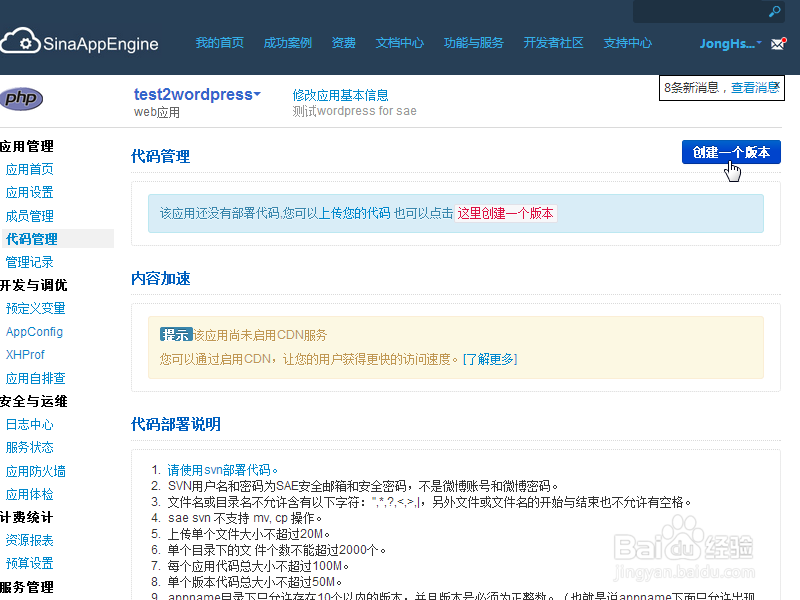The height and width of the screenshot is (600, 800).
Task: Open 应用体检 in the sidebar
Action: tap(30, 494)
